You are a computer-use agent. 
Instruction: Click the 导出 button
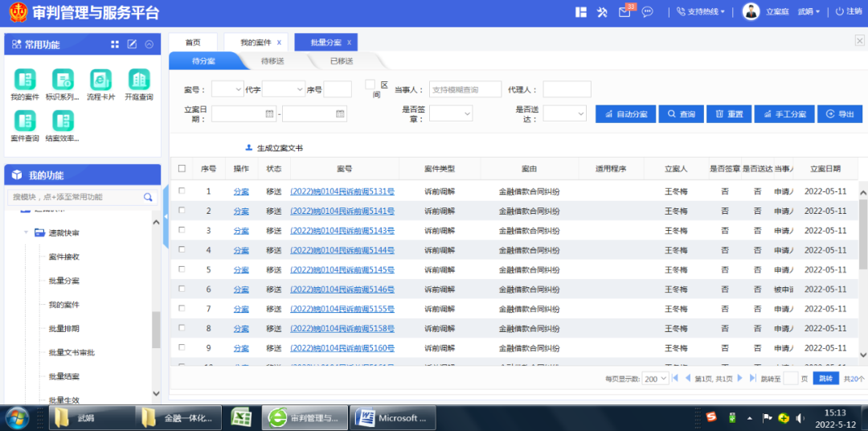click(x=840, y=113)
